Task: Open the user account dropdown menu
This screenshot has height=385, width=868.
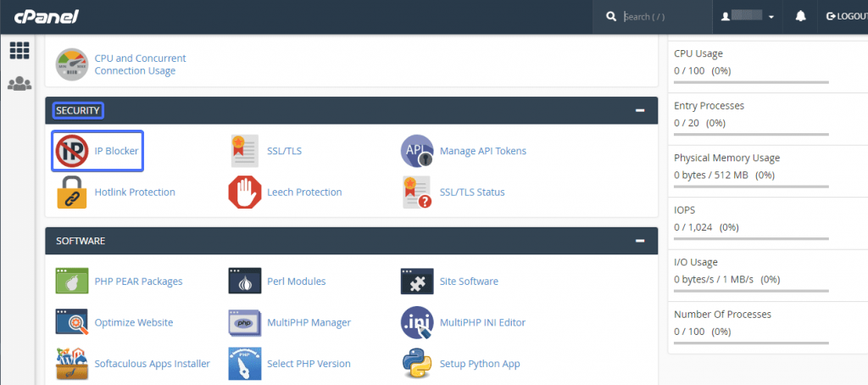Action: [x=748, y=17]
